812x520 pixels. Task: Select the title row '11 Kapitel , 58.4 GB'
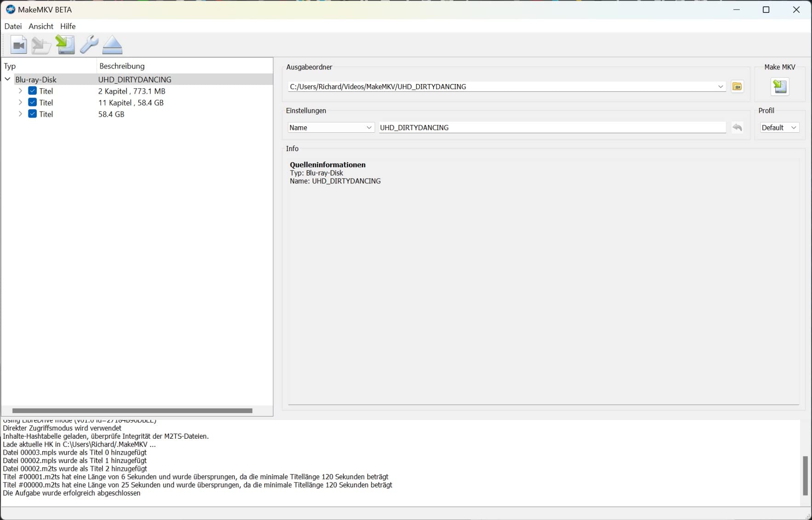137,102
